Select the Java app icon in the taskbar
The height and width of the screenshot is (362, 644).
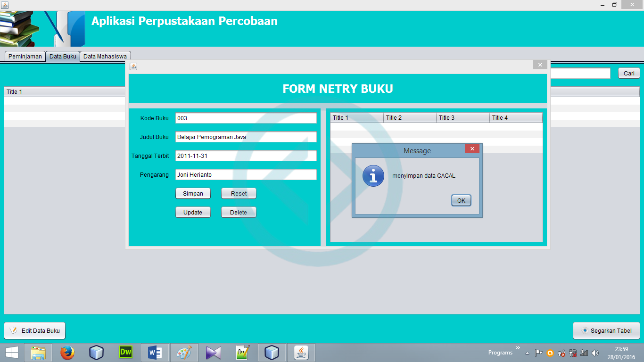[x=301, y=353]
